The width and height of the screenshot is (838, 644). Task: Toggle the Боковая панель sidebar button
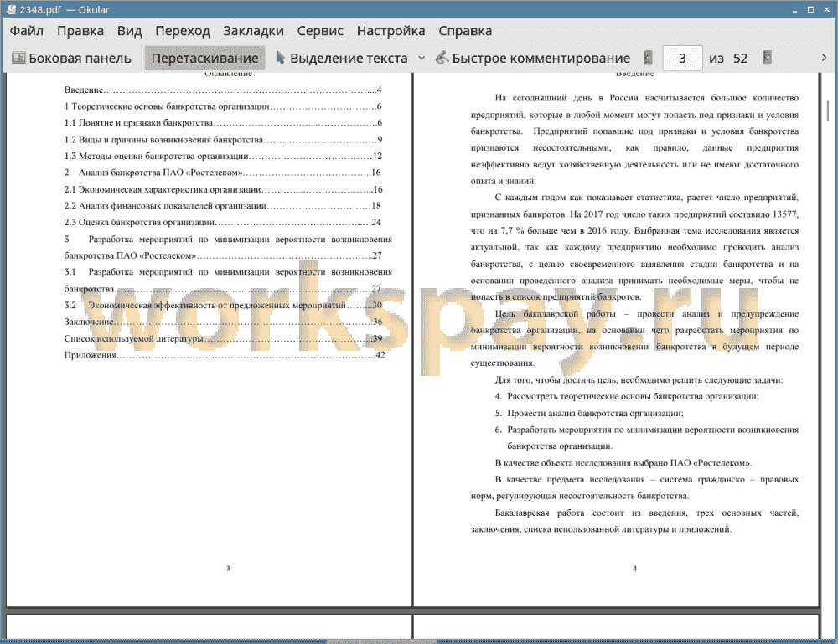click(71, 59)
